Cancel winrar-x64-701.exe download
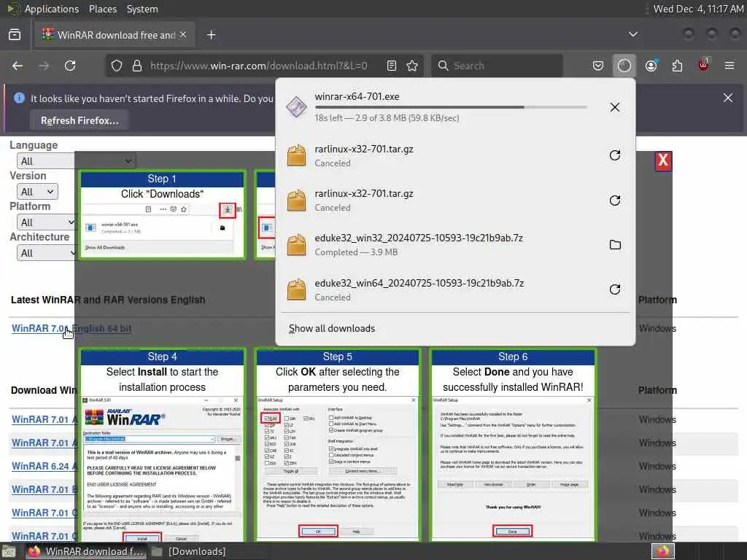This screenshot has width=747, height=560. pos(615,107)
